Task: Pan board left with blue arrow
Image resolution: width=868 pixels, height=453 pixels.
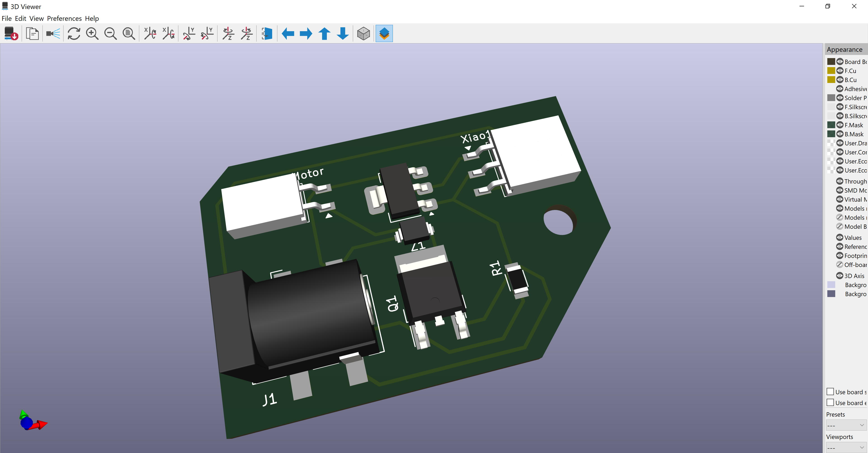Action: (x=288, y=33)
